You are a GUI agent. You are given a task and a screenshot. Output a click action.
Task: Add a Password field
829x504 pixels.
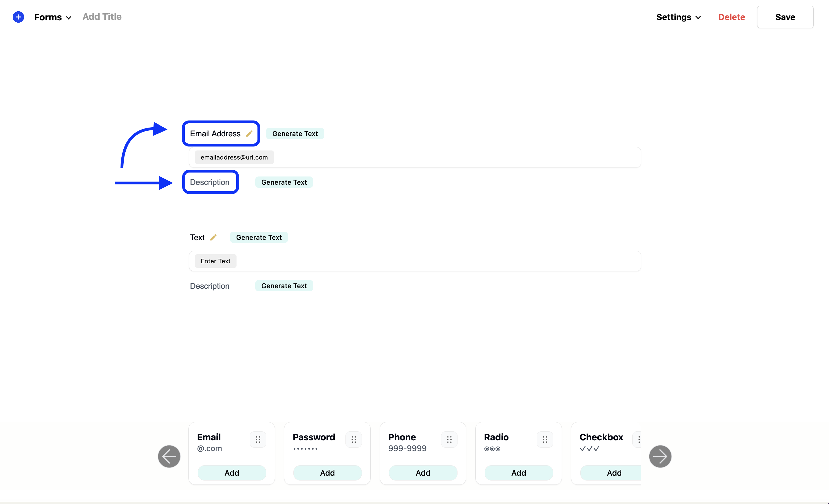[x=327, y=473]
